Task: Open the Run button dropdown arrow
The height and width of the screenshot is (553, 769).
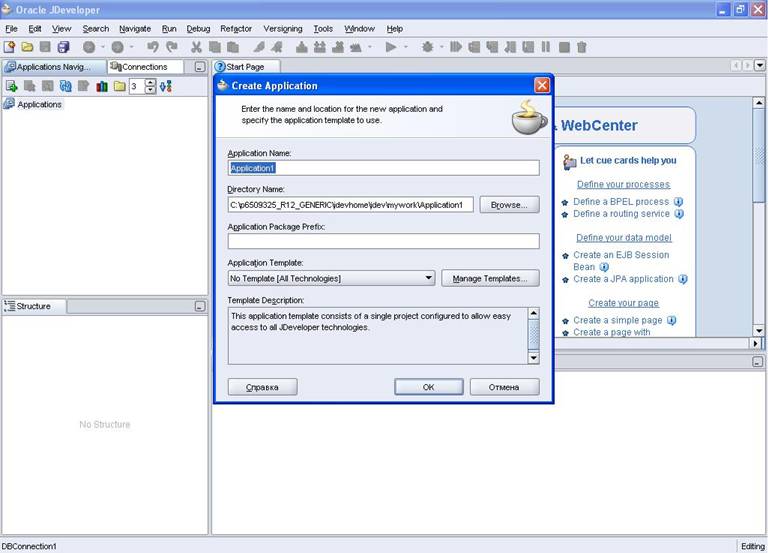Action: [x=406, y=47]
